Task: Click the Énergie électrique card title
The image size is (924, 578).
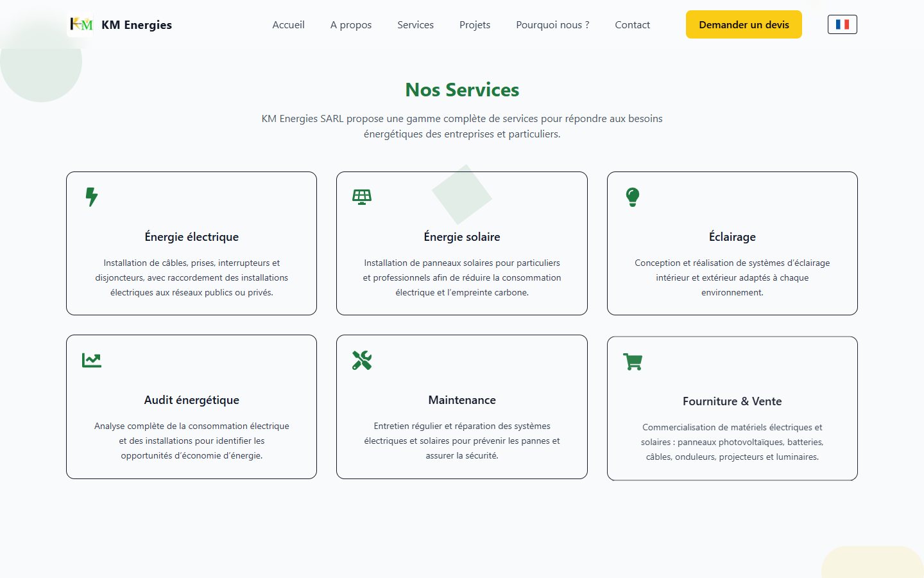Action: coord(191,236)
